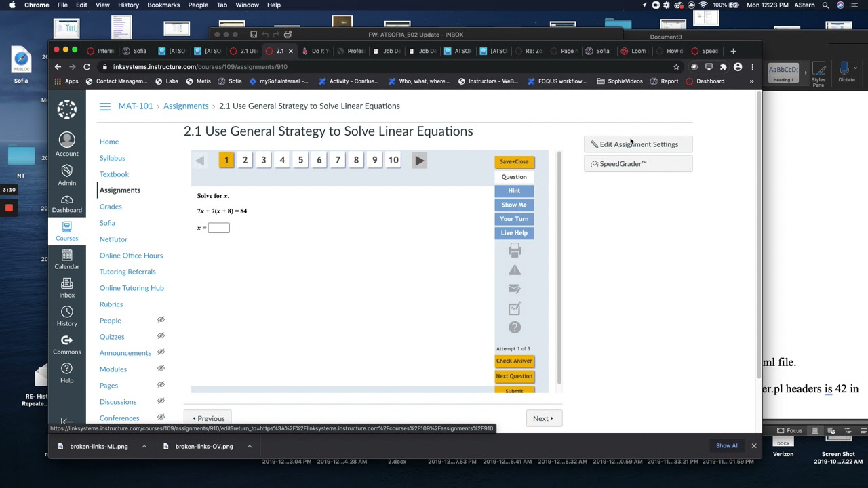The image size is (868, 488).
Task: Go to the Canvas Dashboard icon
Action: pyautogui.click(x=66, y=199)
